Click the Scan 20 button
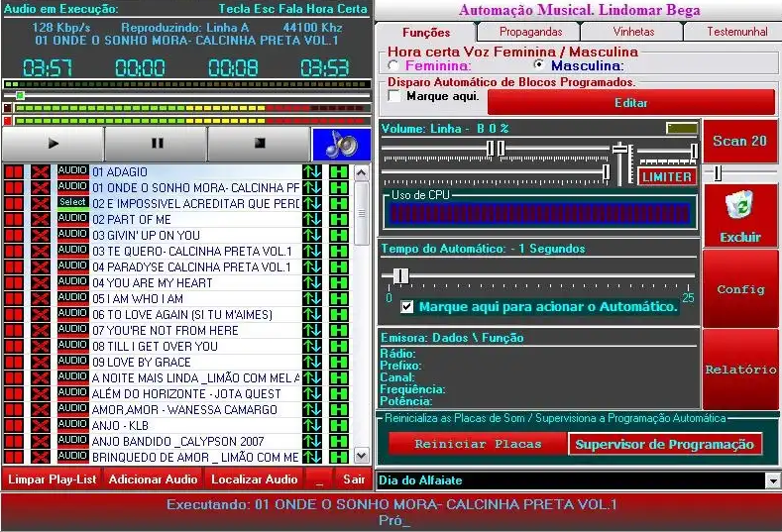 [740, 141]
